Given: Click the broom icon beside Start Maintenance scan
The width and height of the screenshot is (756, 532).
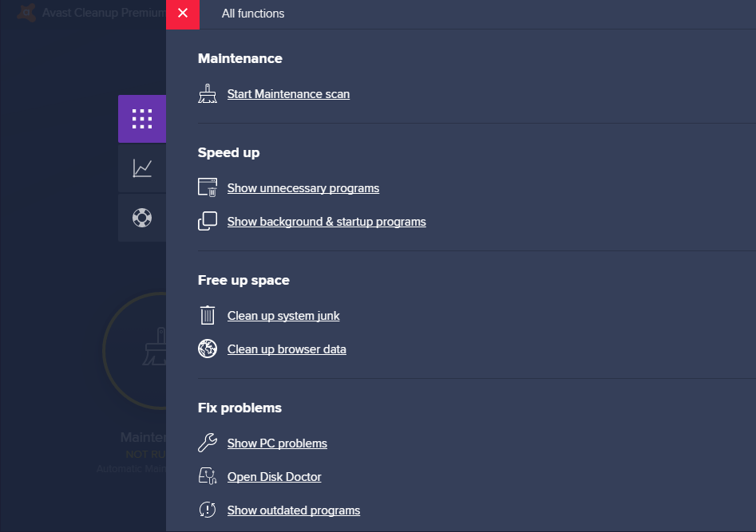Looking at the screenshot, I should click(x=208, y=94).
